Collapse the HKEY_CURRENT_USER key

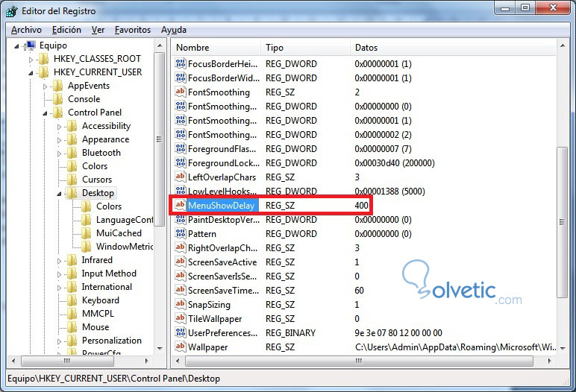[31, 73]
